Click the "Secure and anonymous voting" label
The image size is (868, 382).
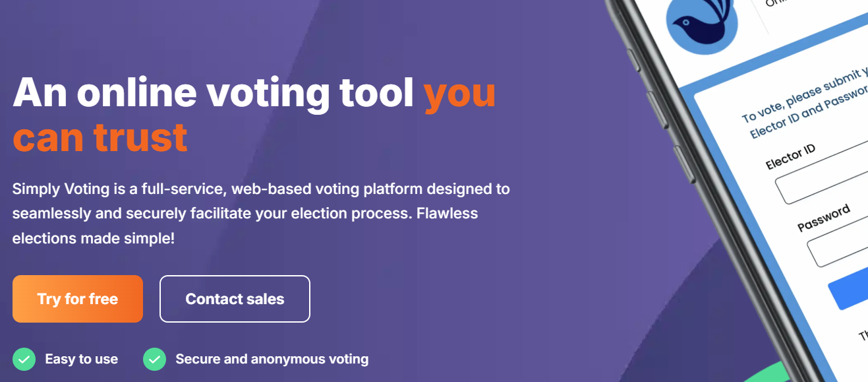pos(272,359)
